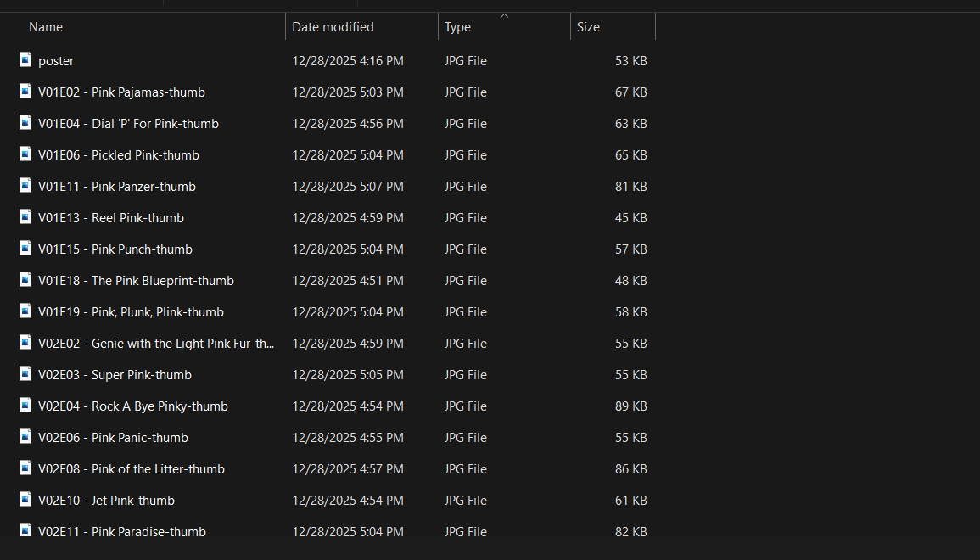Sort files by Date modified column

pyautogui.click(x=333, y=27)
